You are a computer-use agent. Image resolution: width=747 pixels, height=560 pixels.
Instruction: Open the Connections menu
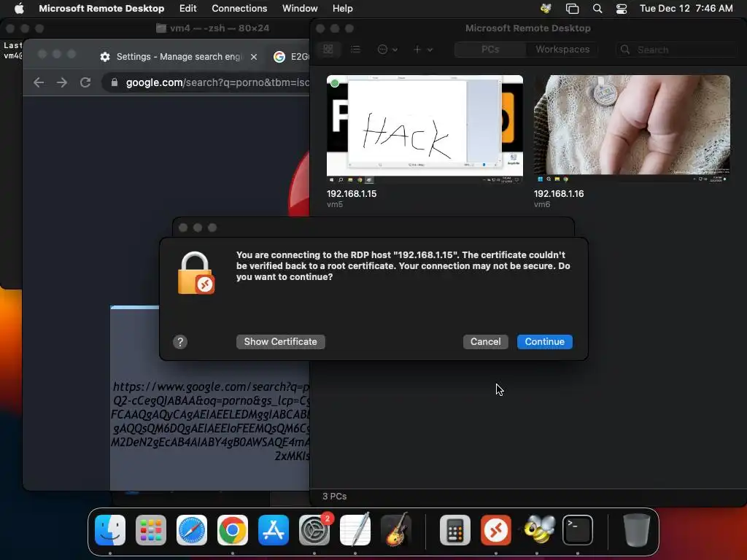pos(239,8)
